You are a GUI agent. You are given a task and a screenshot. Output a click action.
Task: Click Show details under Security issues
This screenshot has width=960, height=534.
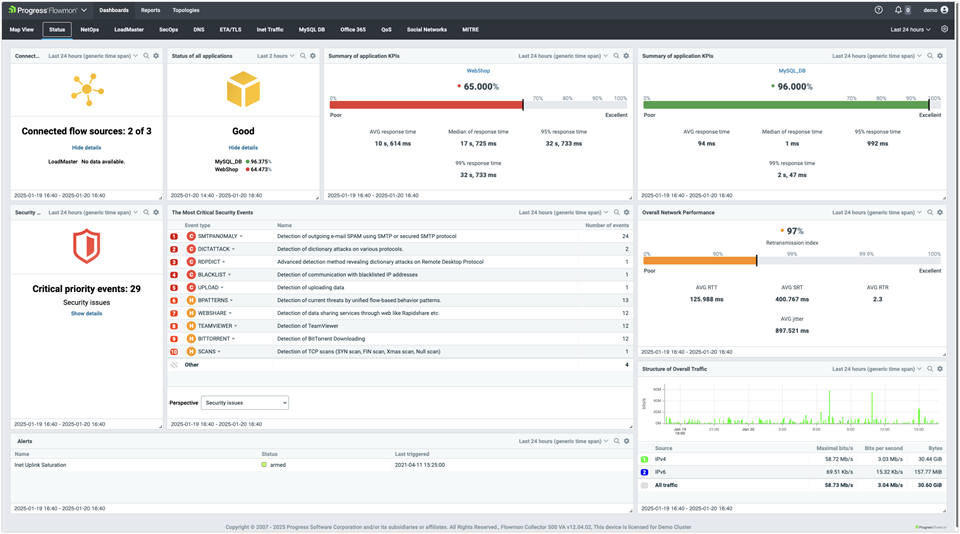coord(86,313)
